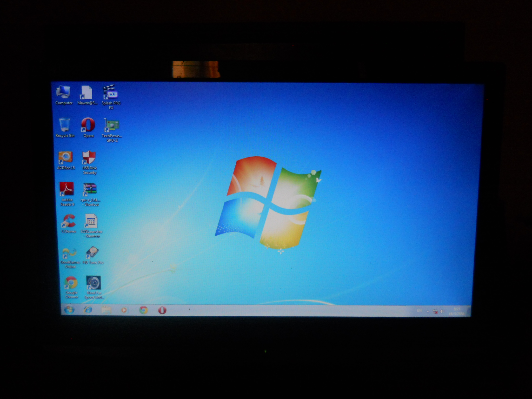Viewport: 532px width, 399px height.
Task: Launch Internet Explorer from the taskbar
Action: [88, 310]
